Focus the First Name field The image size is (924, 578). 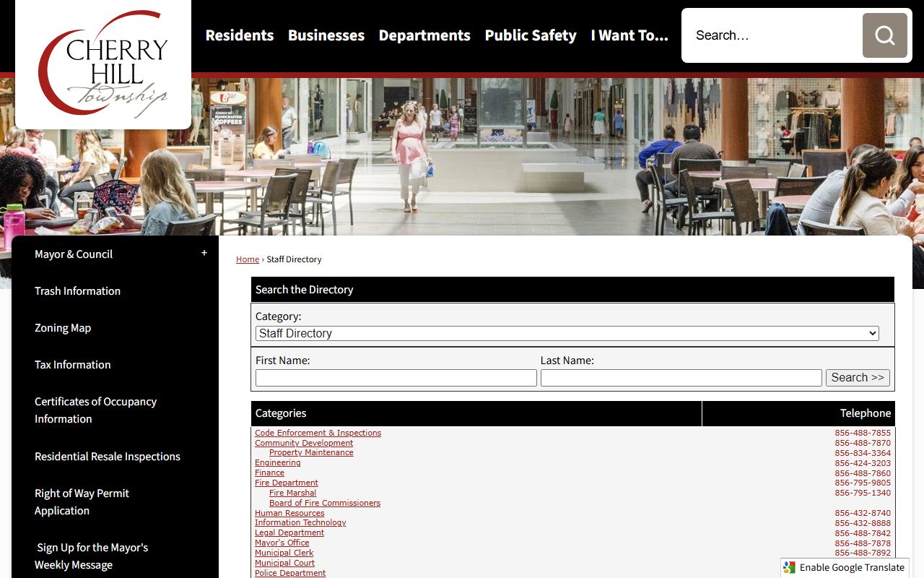click(396, 378)
